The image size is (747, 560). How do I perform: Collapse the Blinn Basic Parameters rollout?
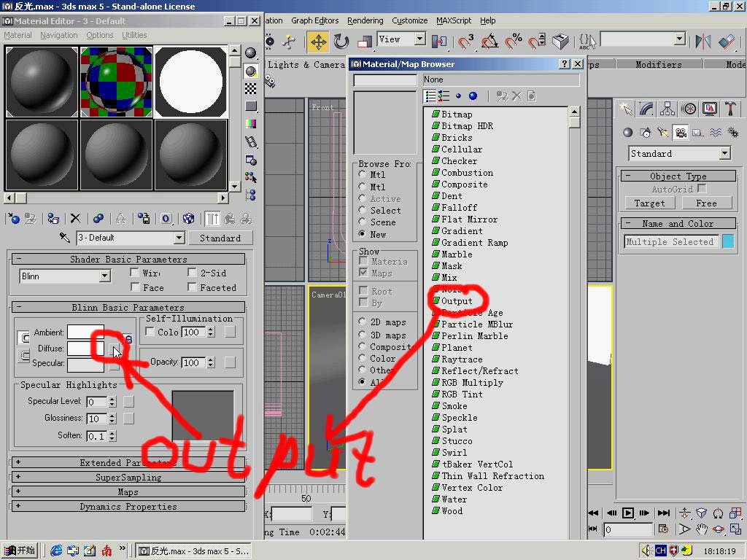pos(128,307)
